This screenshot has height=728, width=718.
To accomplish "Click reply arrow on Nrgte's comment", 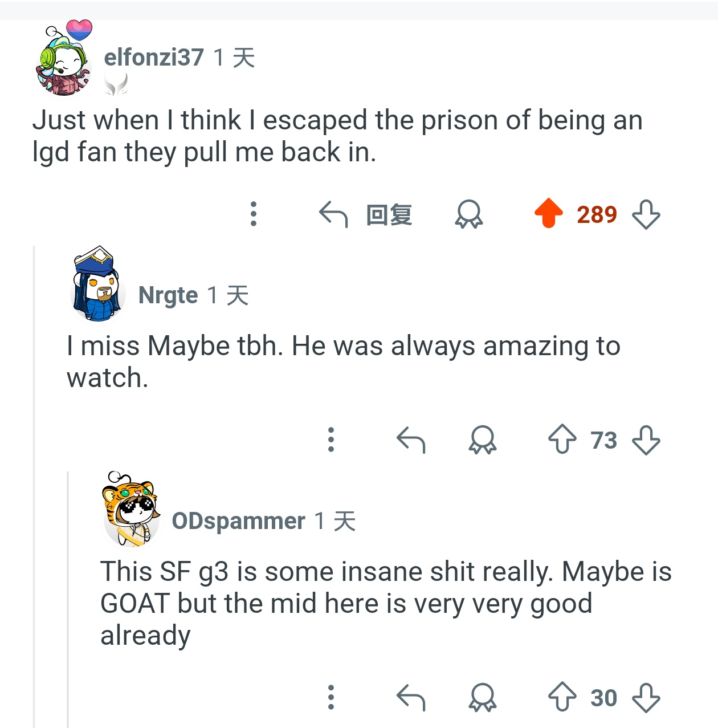I will point(411,440).
